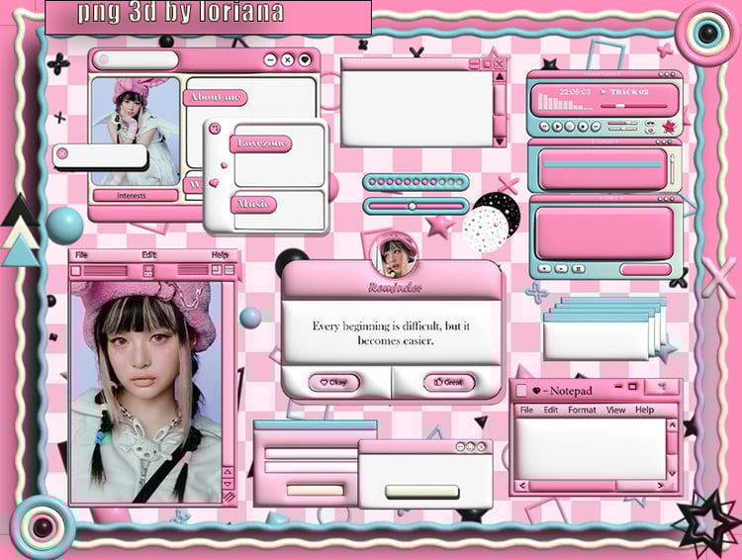Click the dotted progress bar
This screenshot has width=742, height=560.
[416, 182]
